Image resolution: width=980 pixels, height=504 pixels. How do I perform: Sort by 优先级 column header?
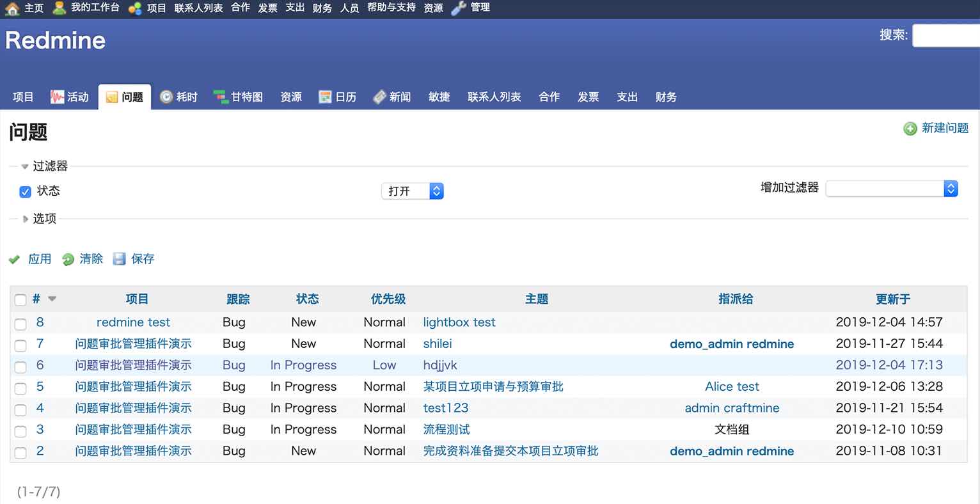pos(388,299)
